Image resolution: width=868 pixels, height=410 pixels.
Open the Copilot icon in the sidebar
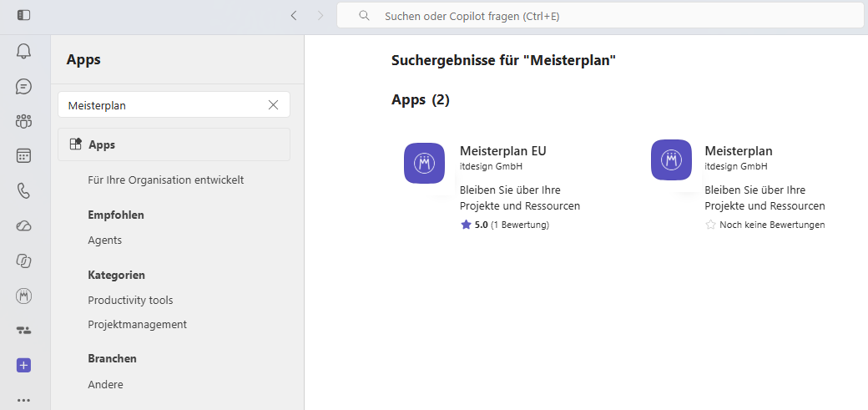[24, 261]
